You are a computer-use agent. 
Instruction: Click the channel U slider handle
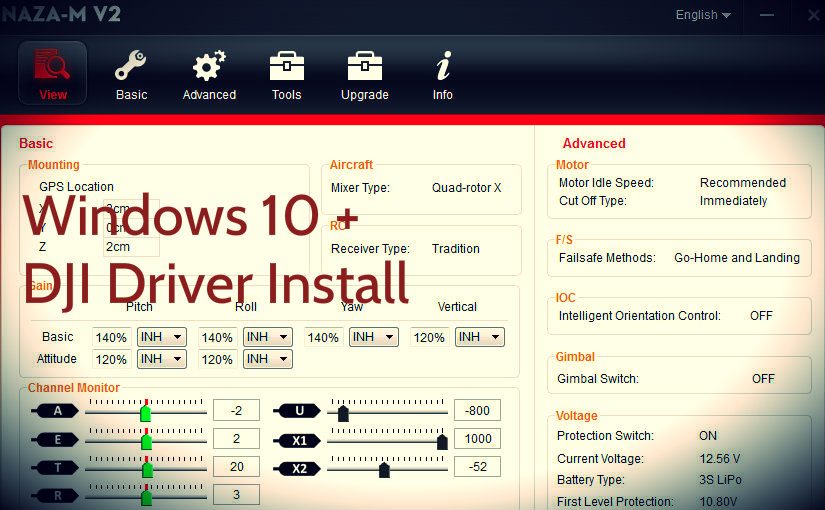click(343, 413)
